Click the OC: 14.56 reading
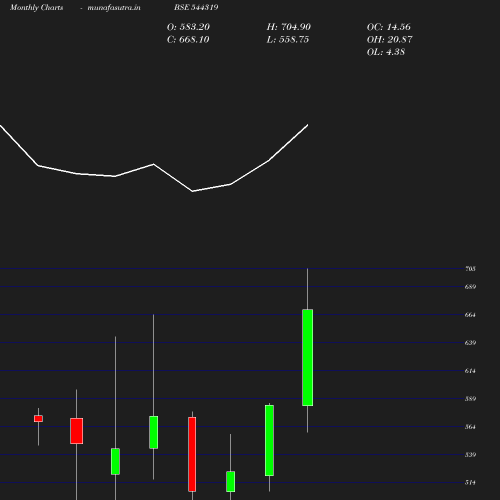The image size is (500, 500). pyautogui.click(x=389, y=27)
